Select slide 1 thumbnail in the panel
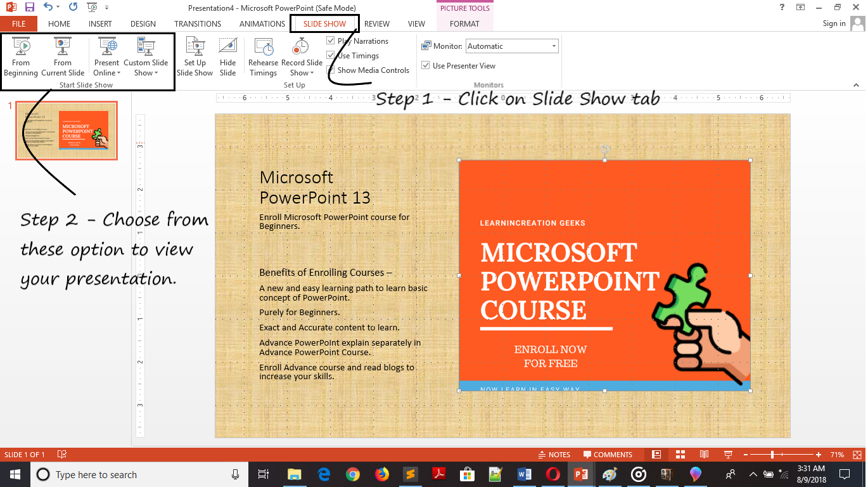Screen dimensions: 868x487 coord(67,130)
